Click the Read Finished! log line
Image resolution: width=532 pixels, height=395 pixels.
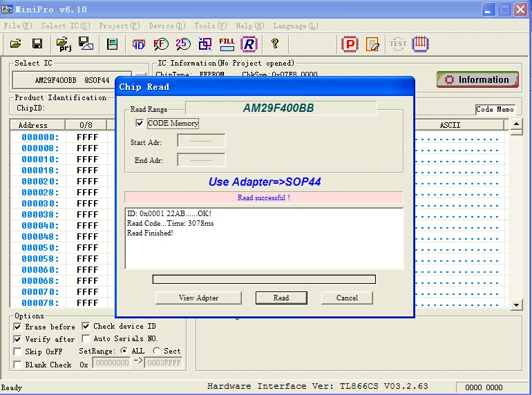point(150,233)
